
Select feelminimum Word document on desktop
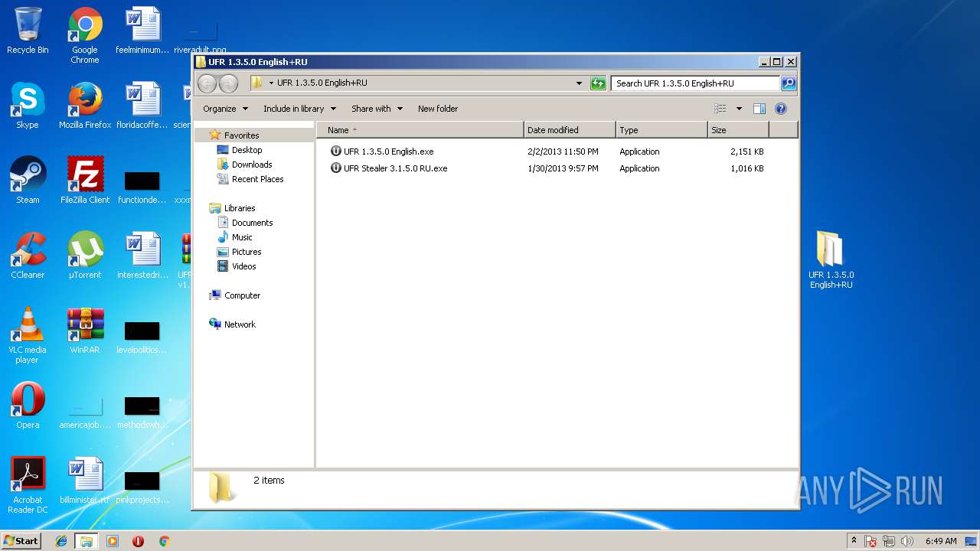pos(142,31)
